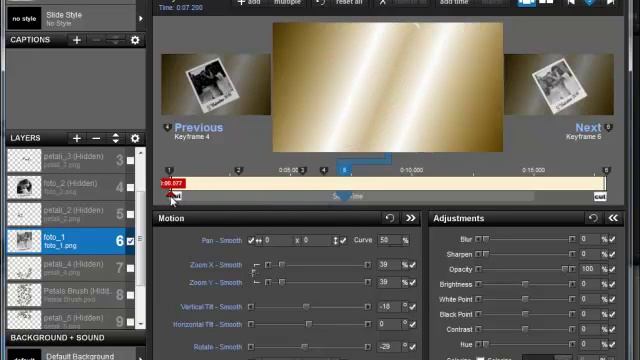Toggle visibility checkbox of petali_4 layer
The image size is (640, 360).
130,268
